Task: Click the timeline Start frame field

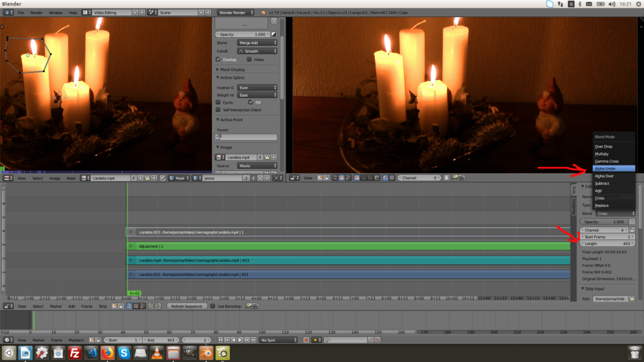Action: (123, 340)
